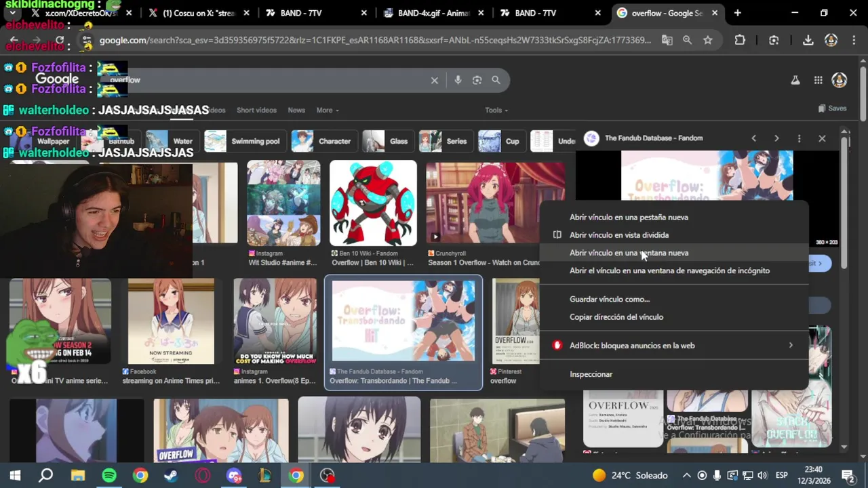Open Crunchyroll Season 1 Overflow thumbnail
868x488 pixels.
495,203
